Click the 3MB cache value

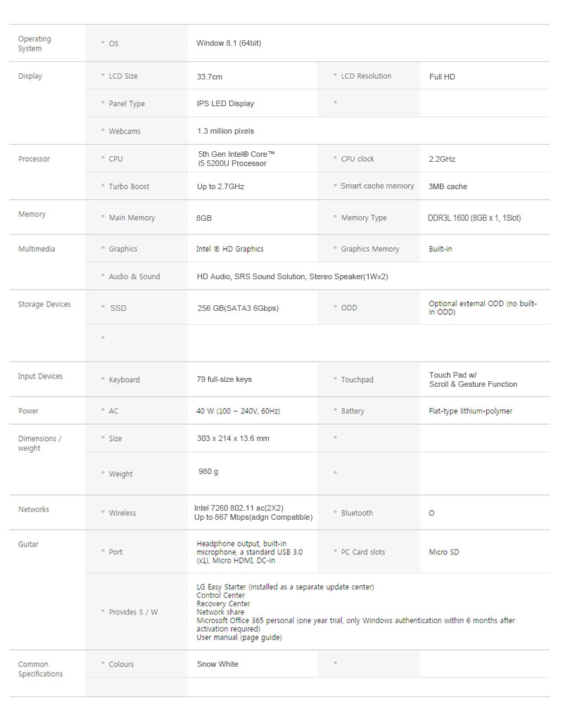coord(448,186)
